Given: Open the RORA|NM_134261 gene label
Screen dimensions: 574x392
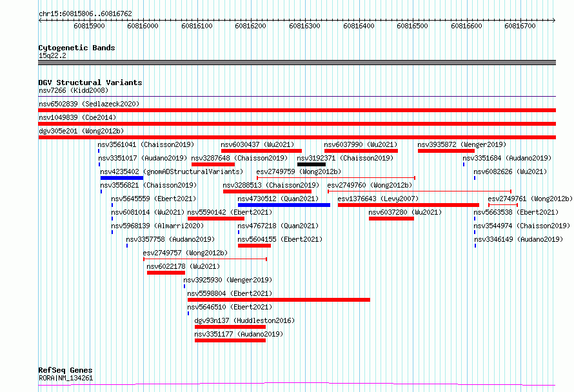Looking at the screenshot, I should coord(66,378).
